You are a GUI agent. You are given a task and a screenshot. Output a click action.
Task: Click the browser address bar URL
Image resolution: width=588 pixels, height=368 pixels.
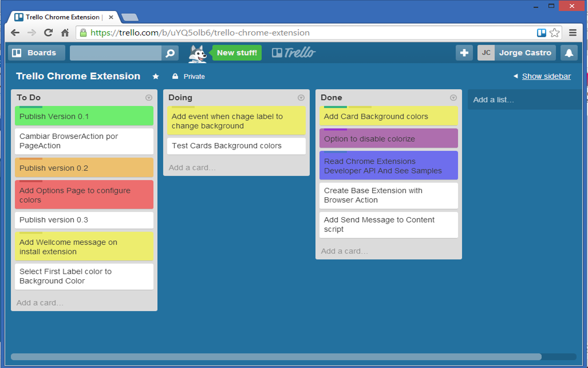(200, 33)
